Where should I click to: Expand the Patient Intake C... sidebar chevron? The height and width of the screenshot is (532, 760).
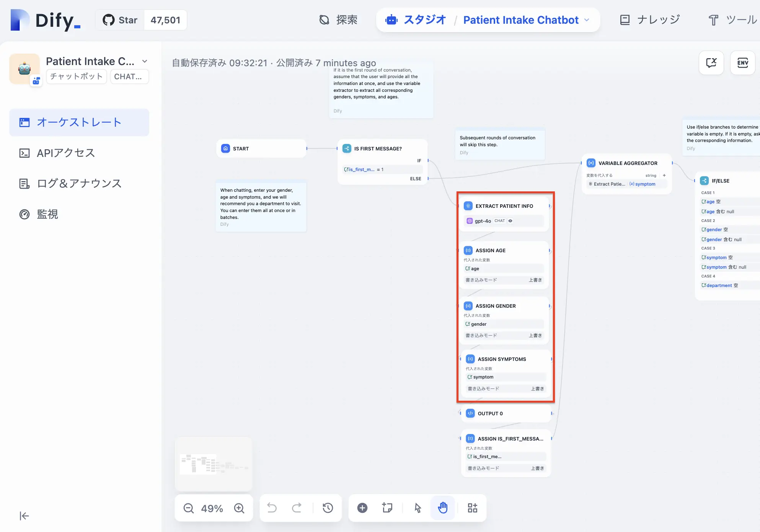(145, 61)
